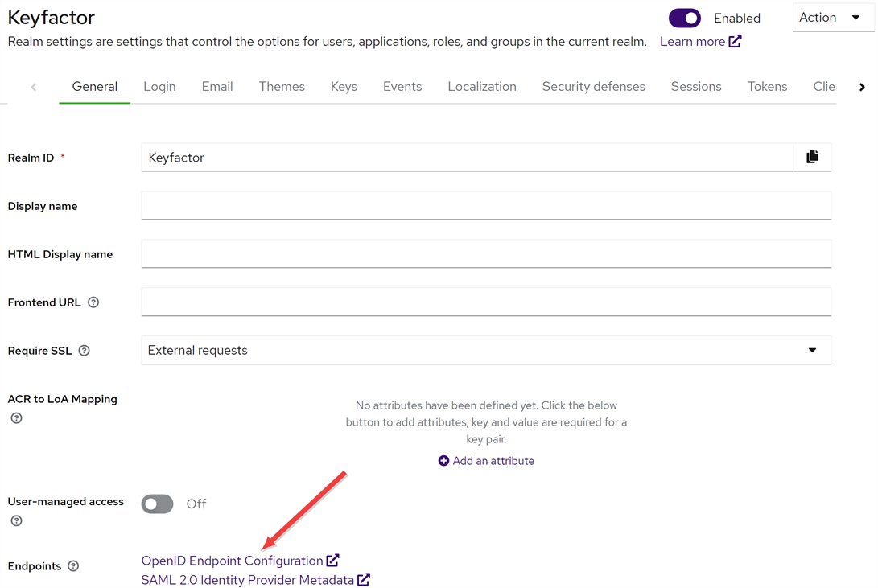Disable the realm using the Enabled toggle

[x=685, y=18]
